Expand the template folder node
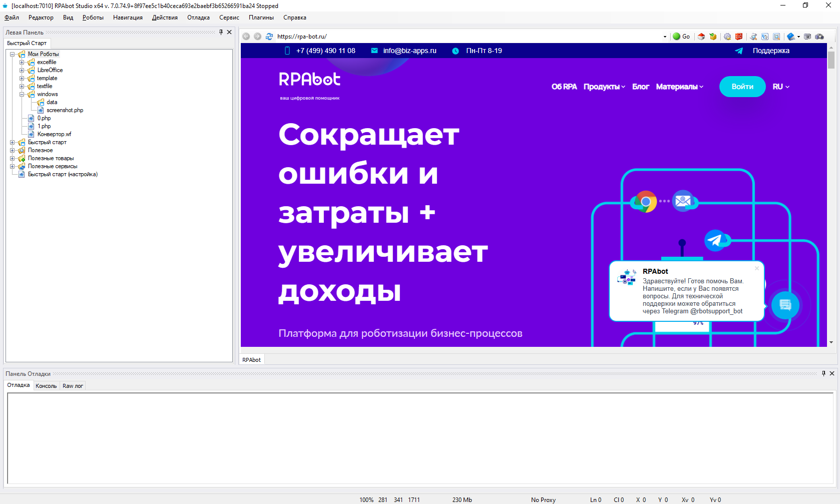This screenshot has height=504, width=840. (x=22, y=78)
